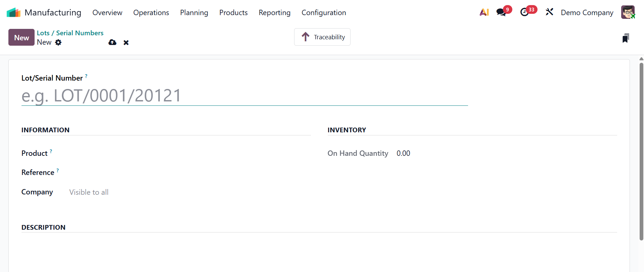Click the vertical page scrollbar
This screenshot has height=272, width=644.
click(x=641, y=151)
